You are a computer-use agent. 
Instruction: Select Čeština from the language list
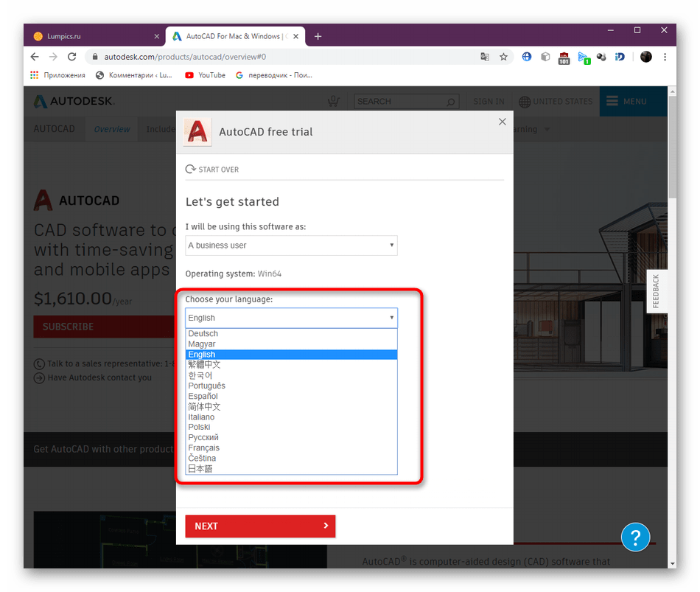[291, 459]
